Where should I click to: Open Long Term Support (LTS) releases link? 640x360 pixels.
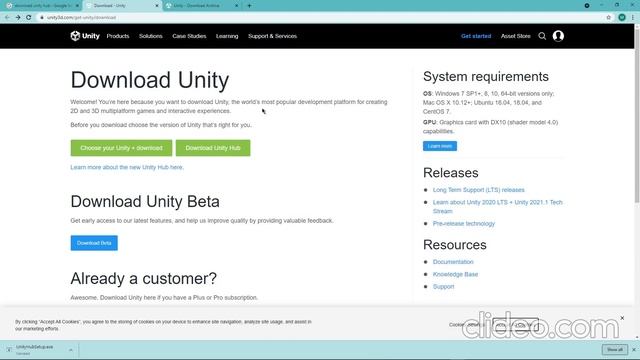478,190
